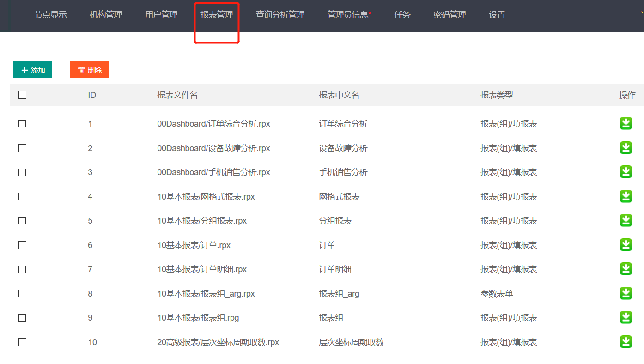
Task: Open 设置 in the top navigation
Action: pyautogui.click(x=497, y=15)
